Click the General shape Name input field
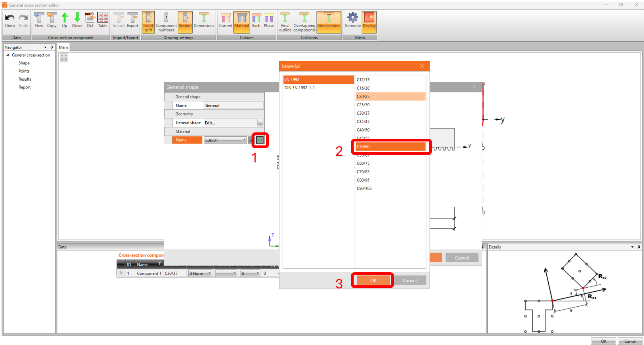This screenshot has width=644, height=345. 233,106
